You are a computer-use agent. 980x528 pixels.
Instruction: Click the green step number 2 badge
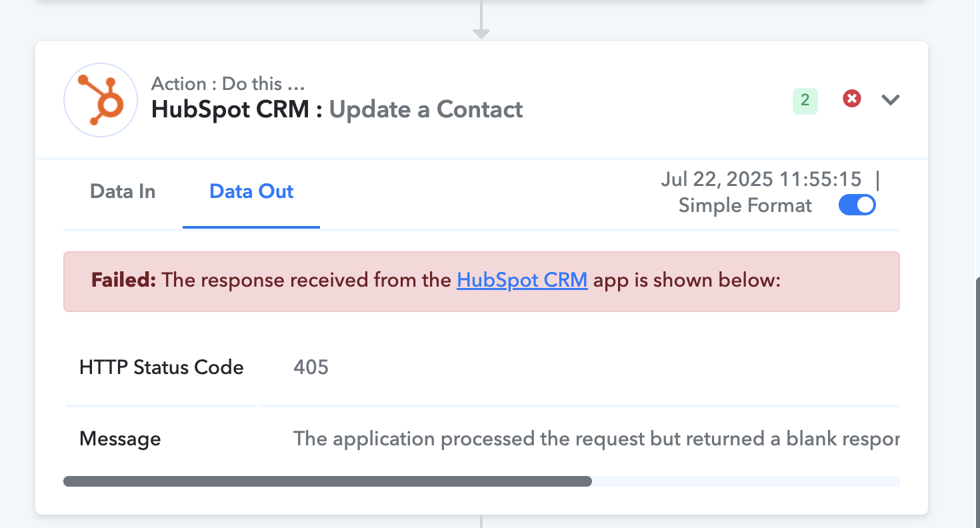[x=805, y=101]
